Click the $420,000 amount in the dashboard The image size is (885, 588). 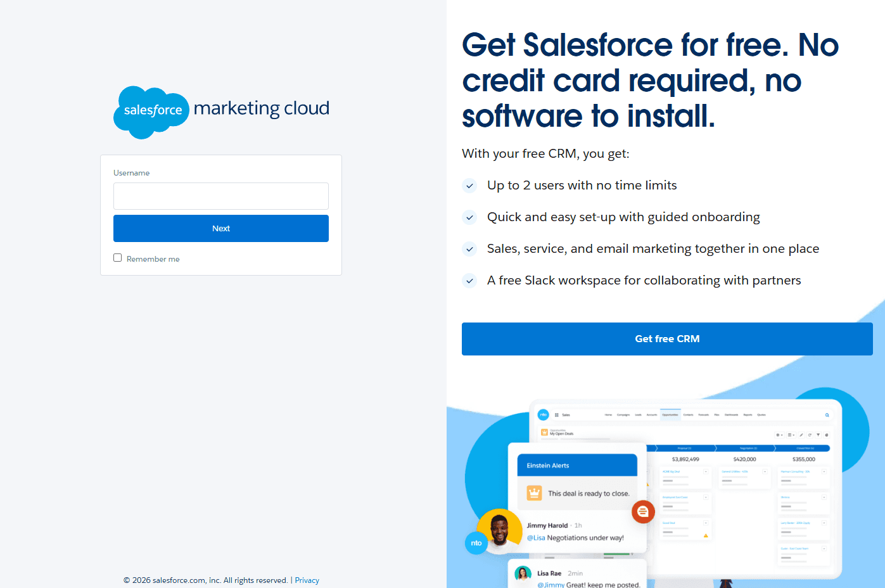[744, 459]
